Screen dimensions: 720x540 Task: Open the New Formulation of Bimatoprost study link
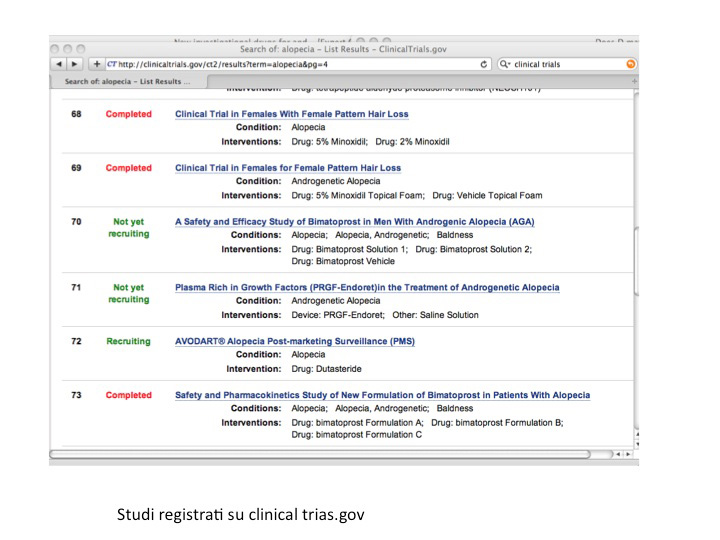tap(382, 395)
